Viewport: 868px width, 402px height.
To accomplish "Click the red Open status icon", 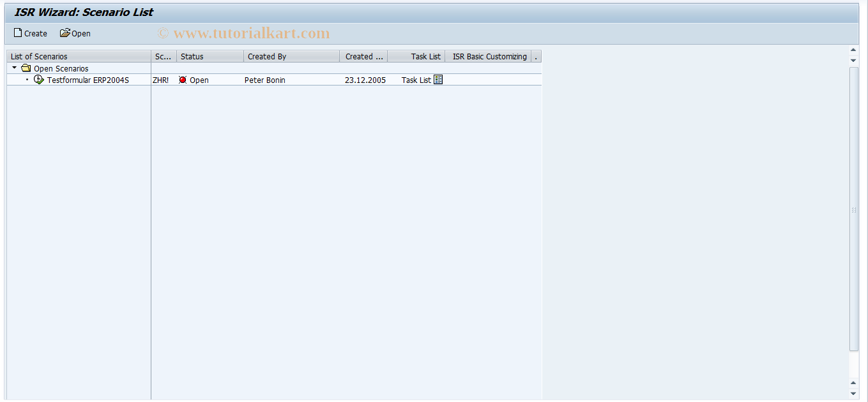I will click(183, 80).
